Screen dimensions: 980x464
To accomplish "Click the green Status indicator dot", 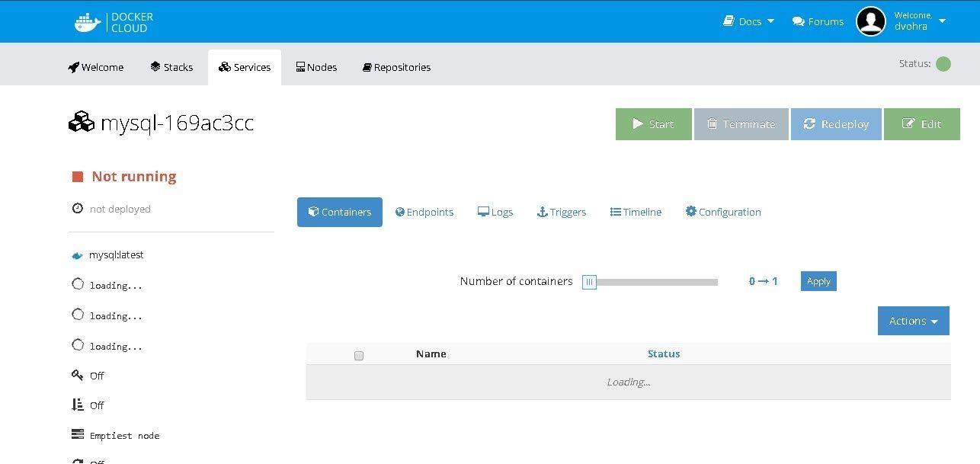I will [x=943, y=64].
